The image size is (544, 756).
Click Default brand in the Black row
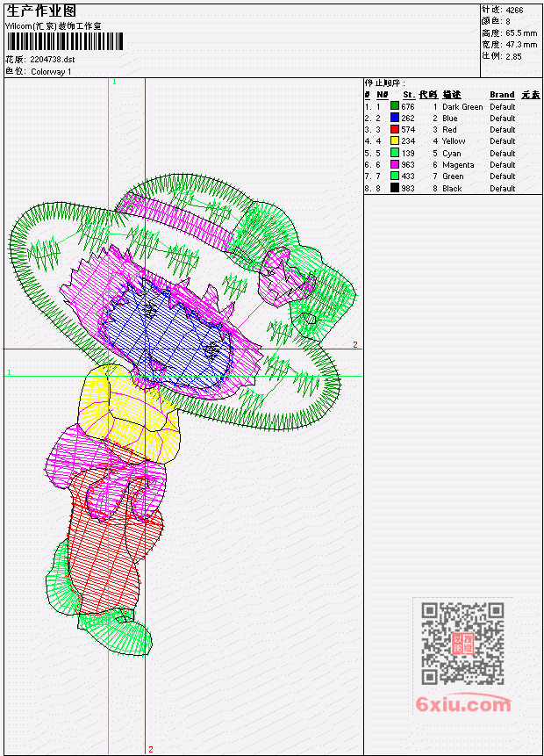[503, 189]
